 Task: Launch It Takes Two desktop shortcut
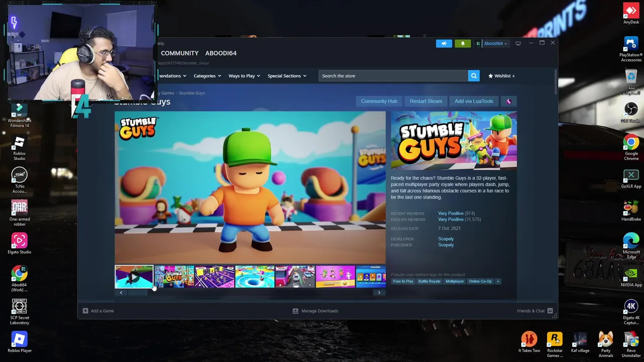[529, 342]
